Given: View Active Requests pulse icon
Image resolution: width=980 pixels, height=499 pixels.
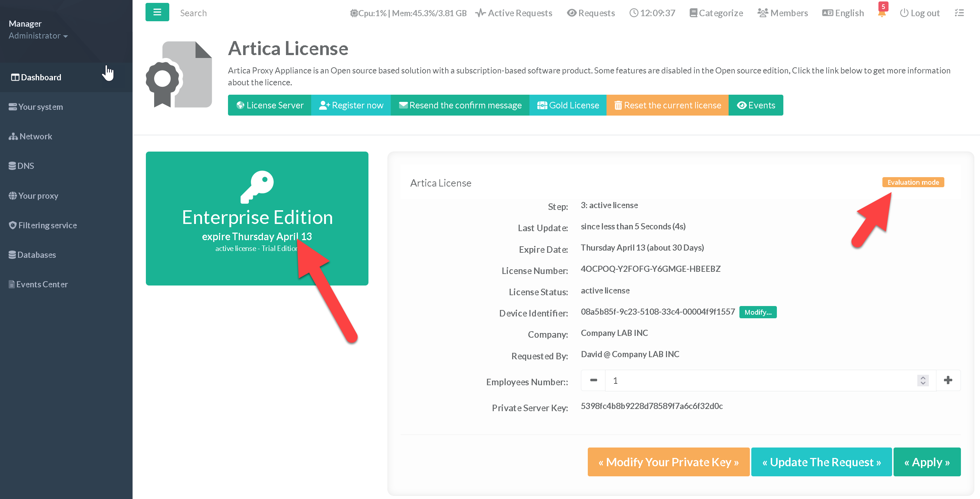Looking at the screenshot, I should (x=480, y=13).
